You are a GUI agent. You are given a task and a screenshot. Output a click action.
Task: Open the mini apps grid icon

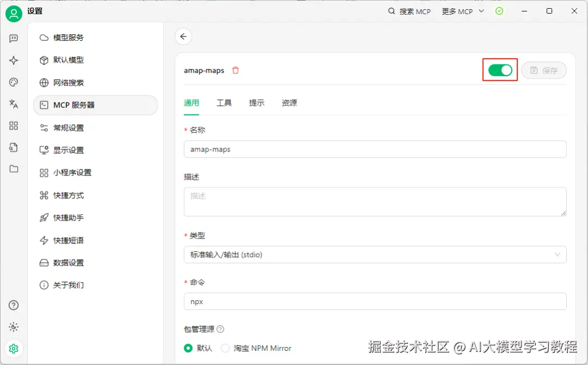tap(14, 126)
